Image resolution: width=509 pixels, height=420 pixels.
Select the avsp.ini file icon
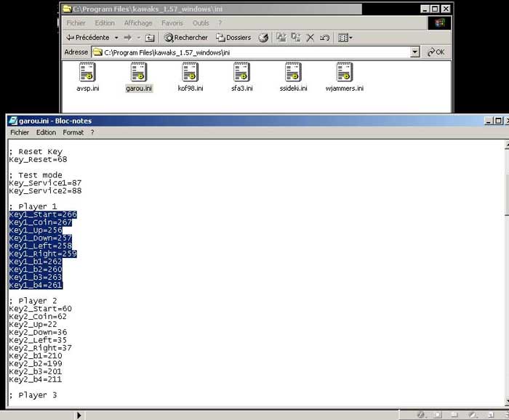(87, 73)
